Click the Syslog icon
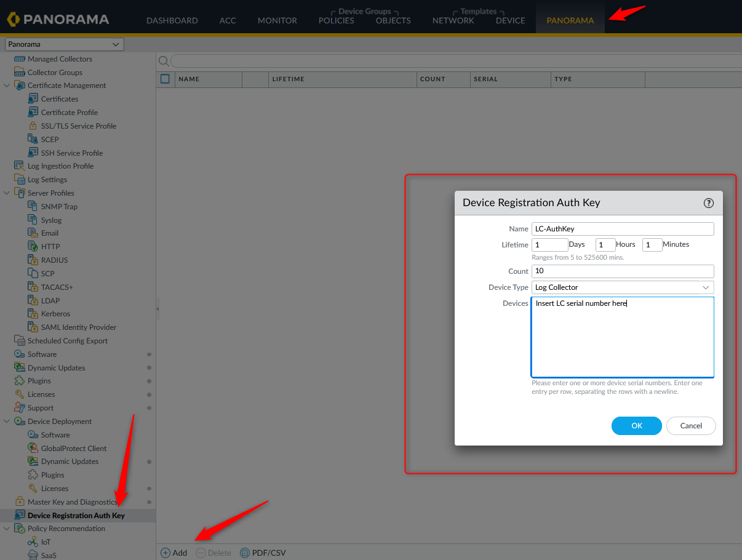 click(33, 220)
